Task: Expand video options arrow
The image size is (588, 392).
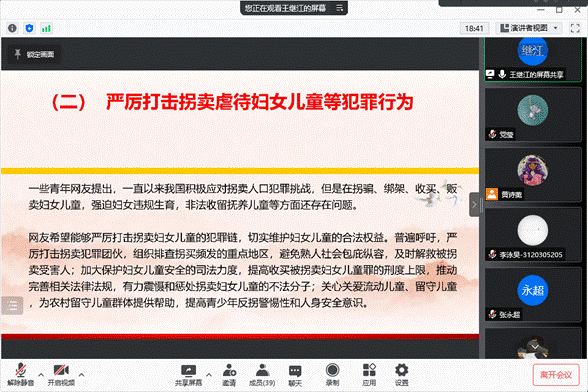Action: point(81,374)
